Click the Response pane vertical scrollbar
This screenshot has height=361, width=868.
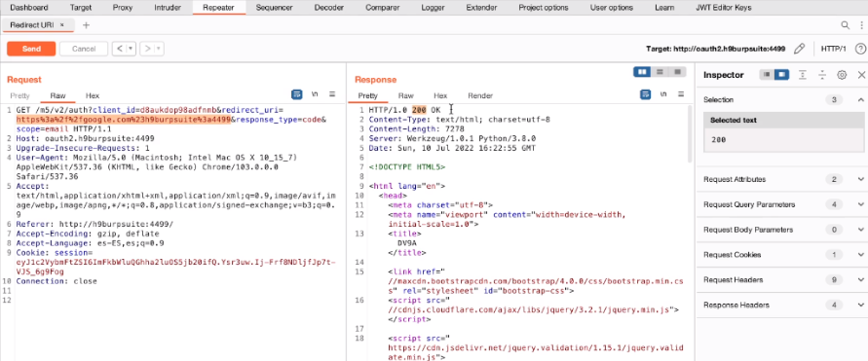tap(690, 132)
